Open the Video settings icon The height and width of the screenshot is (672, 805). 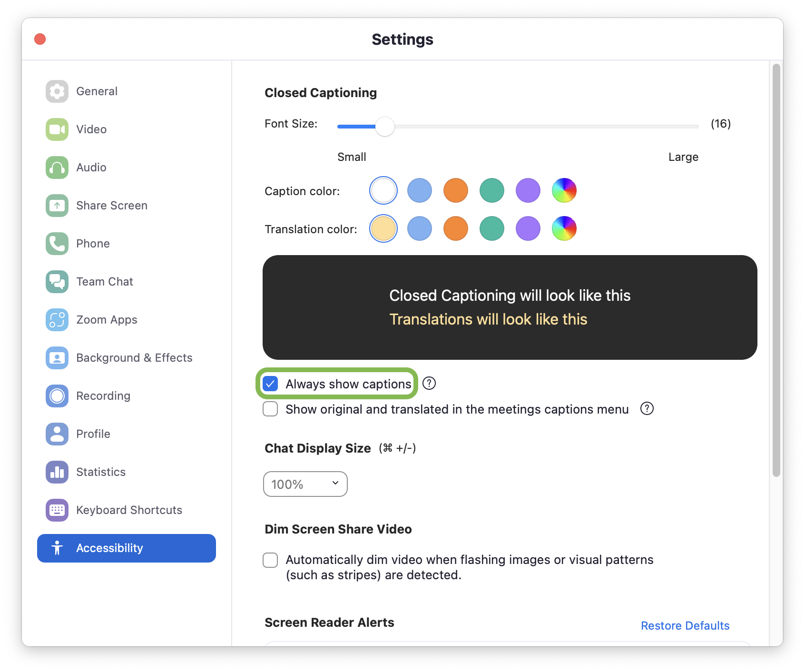point(57,129)
